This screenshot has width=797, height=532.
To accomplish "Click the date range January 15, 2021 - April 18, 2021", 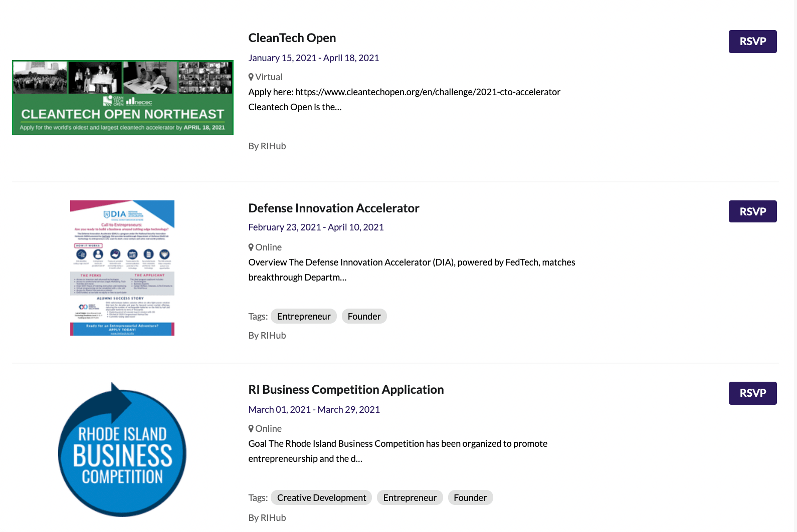I will point(314,58).
